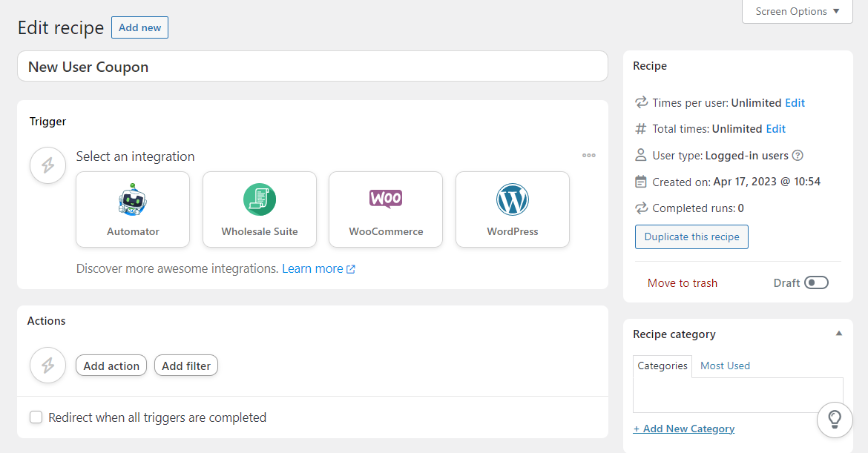Click the User type help question icon

pyautogui.click(x=798, y=156)
